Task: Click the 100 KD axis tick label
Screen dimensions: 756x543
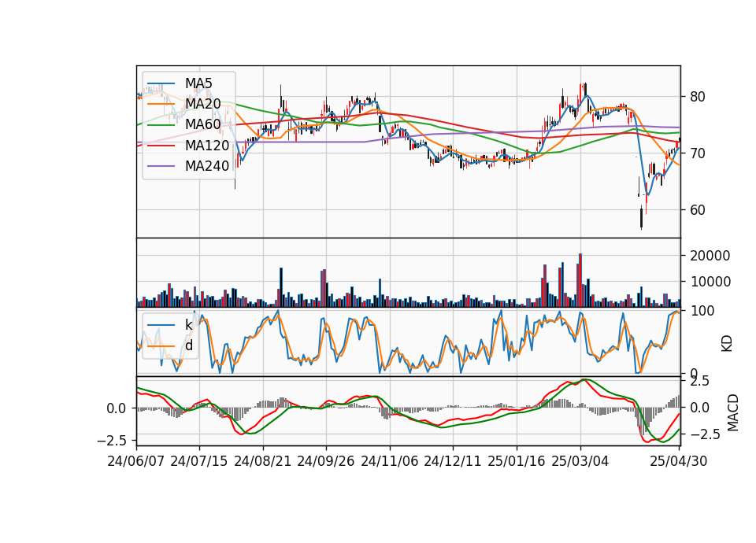Action: coord(702,311)
